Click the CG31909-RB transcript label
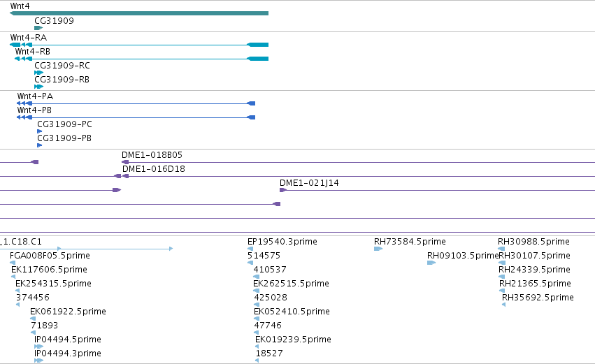The image size is (595, 364). pyautogui.click(x=62, y=80)
